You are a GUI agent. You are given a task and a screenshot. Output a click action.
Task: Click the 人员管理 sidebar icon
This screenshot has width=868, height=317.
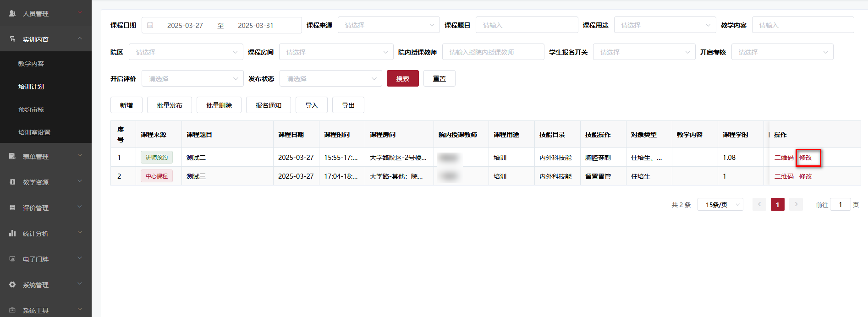[12, 13]
